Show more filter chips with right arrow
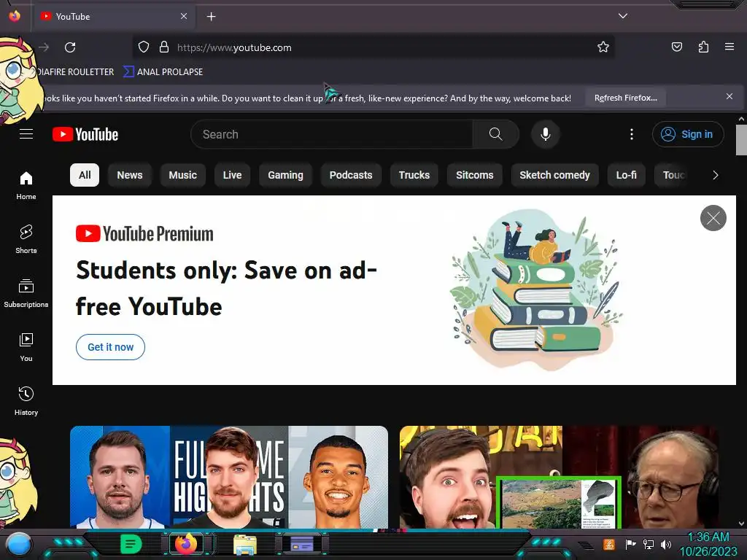This screenshot has height=560, width=747. (x=715, y=175)
